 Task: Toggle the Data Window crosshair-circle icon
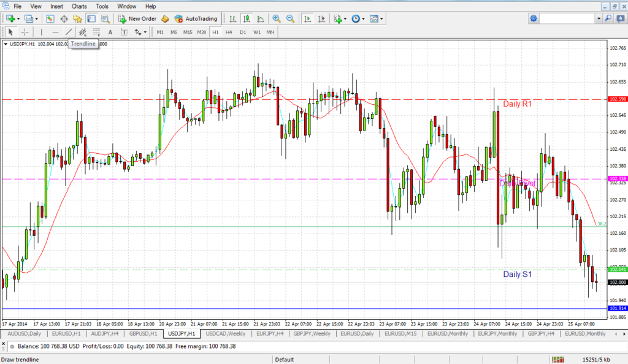point(64,19)
